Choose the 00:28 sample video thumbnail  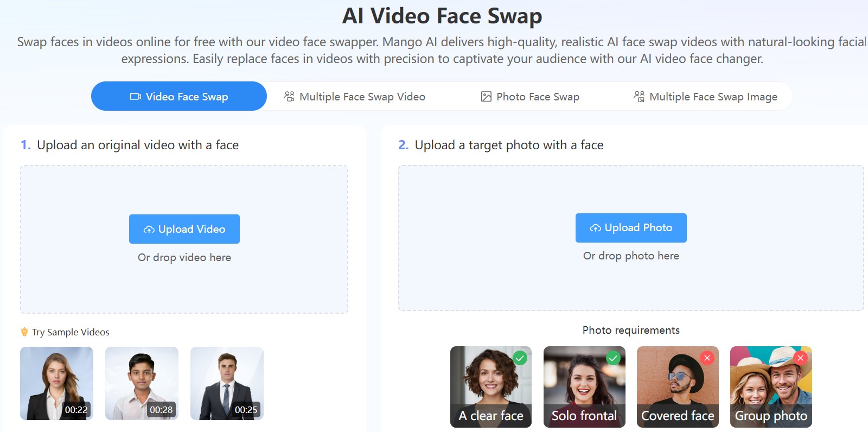point(142,383)
